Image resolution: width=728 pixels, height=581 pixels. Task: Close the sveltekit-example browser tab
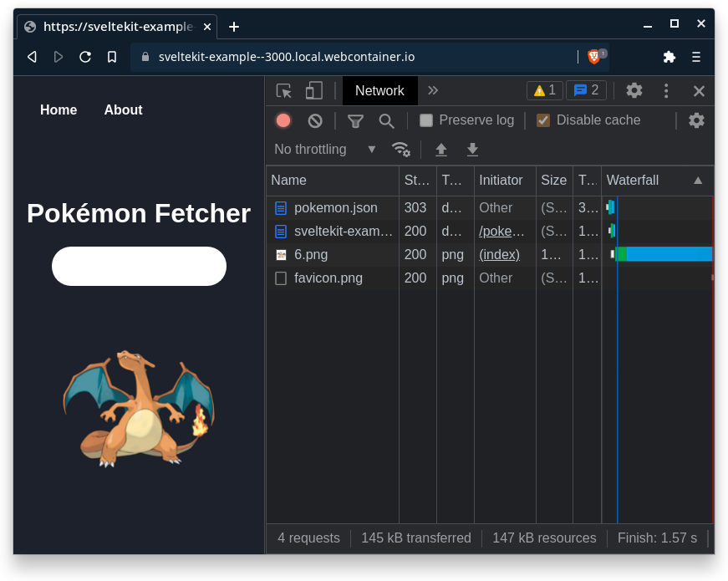[207, 27]
